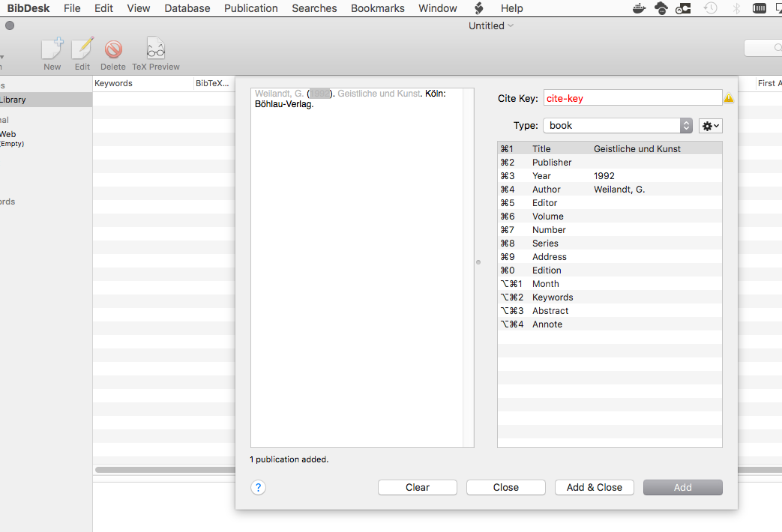
Task: Open the Type book dropdown
Action: click(617, 126)
